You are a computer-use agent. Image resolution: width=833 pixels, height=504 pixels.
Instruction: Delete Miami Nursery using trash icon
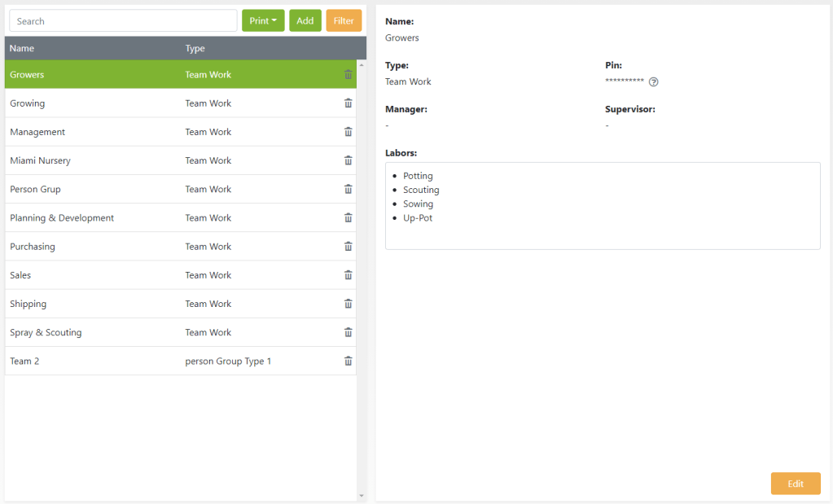(x=349, y=160)
